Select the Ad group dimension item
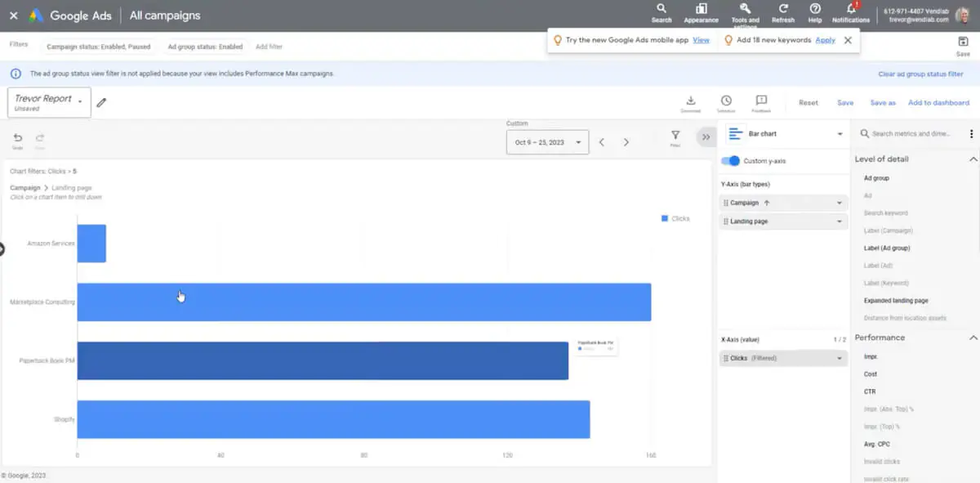980x483 pixels. click(x=876, y=178)
